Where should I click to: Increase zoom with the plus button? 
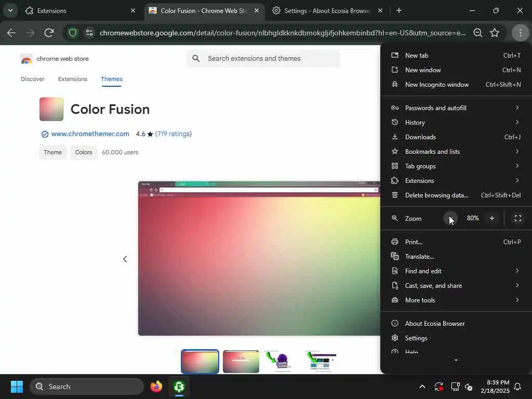[492, 219]
